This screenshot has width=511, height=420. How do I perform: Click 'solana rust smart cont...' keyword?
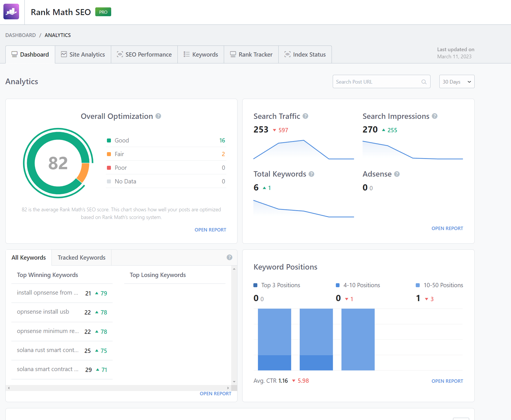point(48,350)
